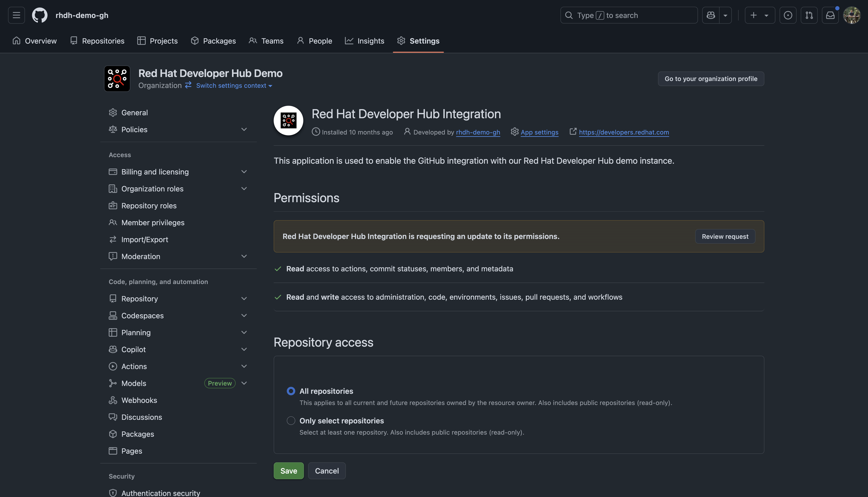Image resolution: width=868 pixels, height=497 pixels.
Task: Click the user avatar in header
Action: tap(852, 15)
